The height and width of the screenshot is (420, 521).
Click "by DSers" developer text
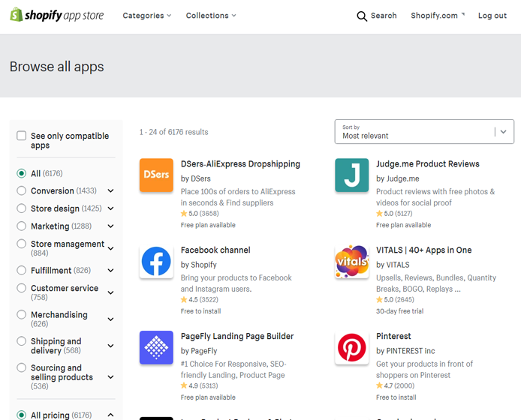[195, 178]
